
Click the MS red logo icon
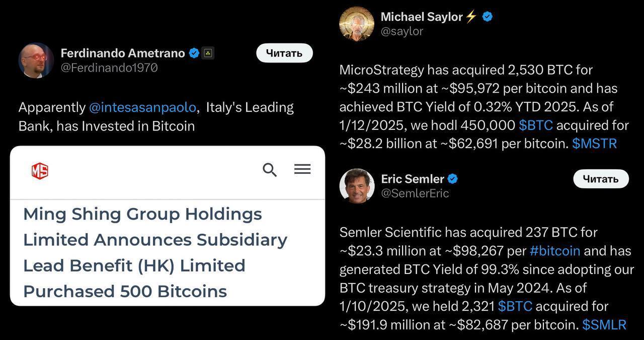[39, 170]
